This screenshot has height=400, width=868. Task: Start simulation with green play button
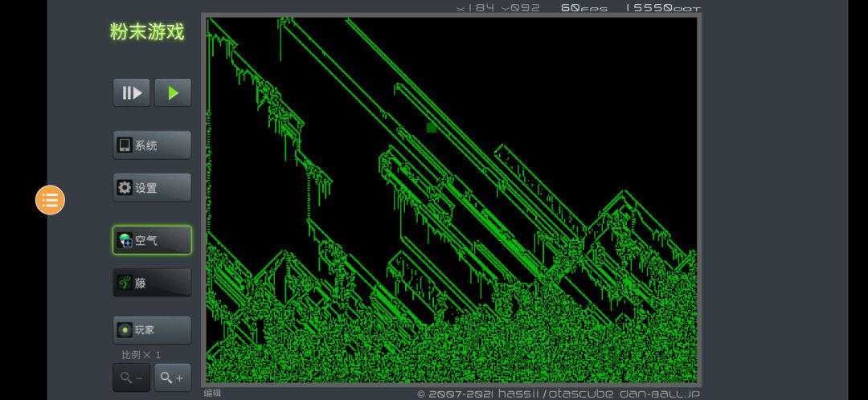174,92
